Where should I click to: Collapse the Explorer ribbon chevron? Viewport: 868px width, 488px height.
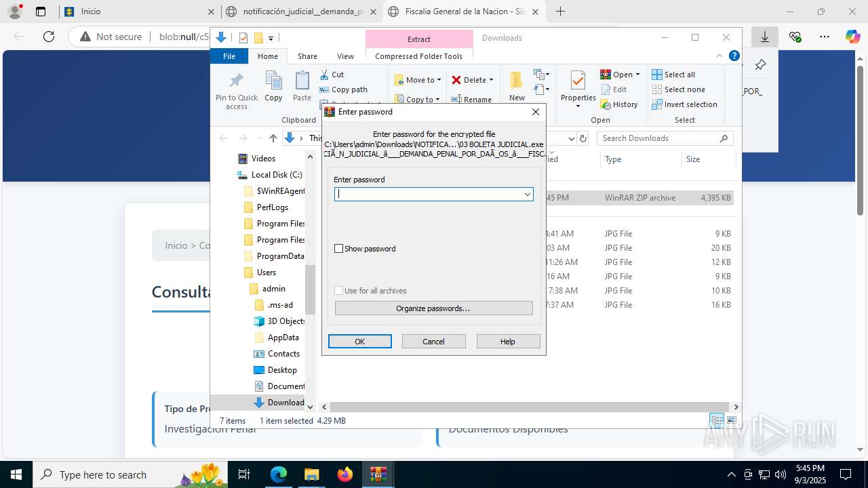click(719, 56)
